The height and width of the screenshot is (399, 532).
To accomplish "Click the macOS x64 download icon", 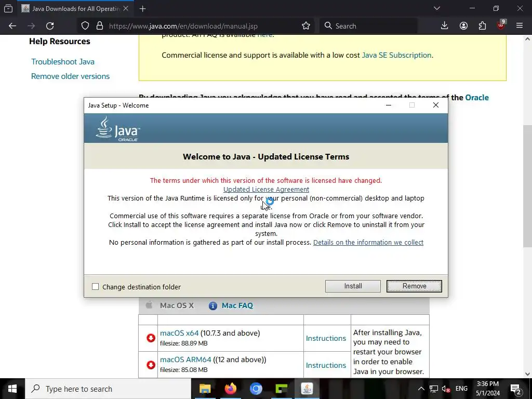I will [x=151, y=338].
